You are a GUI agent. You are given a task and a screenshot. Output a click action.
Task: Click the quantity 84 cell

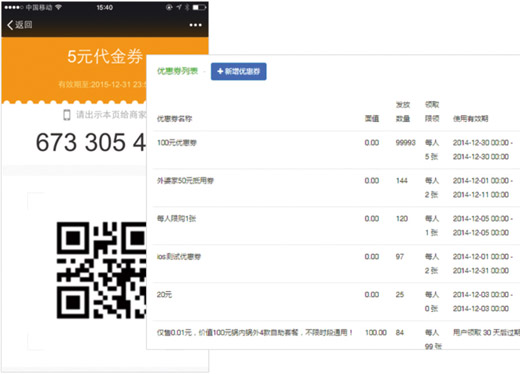(400, 333)
